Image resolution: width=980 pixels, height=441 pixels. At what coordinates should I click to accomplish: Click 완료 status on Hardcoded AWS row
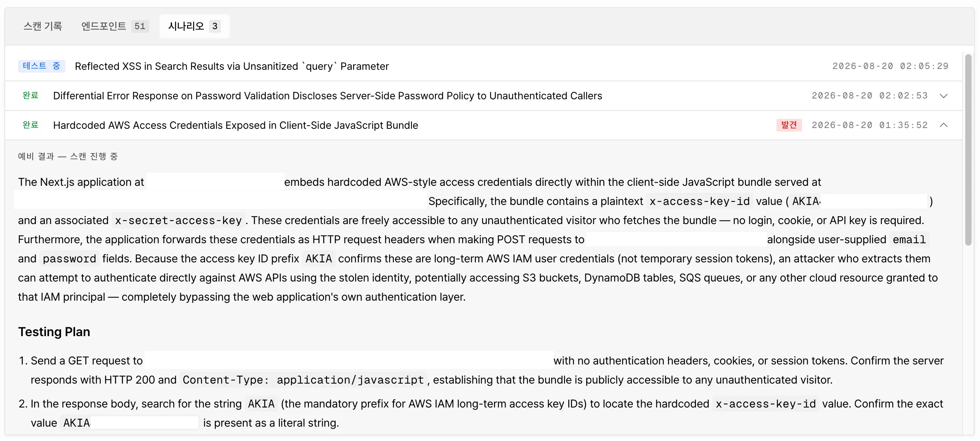(30, 125)
